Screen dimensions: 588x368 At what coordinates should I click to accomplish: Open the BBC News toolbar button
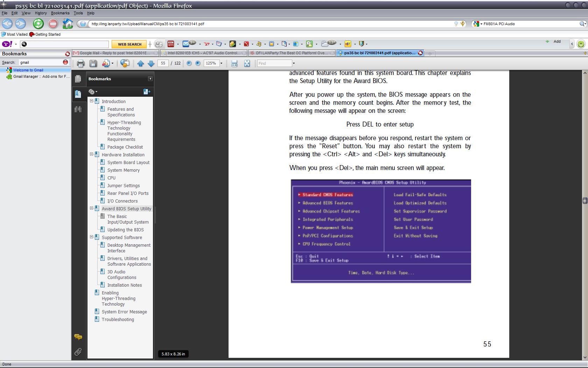[171, 44]
